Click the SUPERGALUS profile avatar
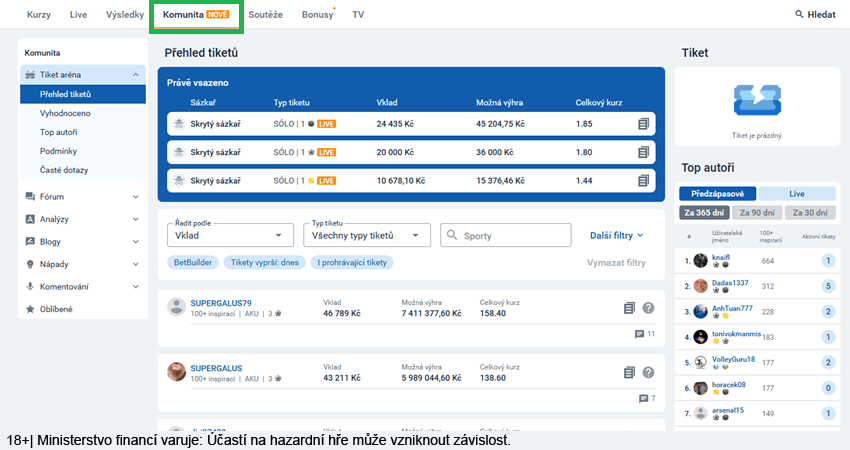The height and width of the screenshot is (450, 850). [176, 371]
